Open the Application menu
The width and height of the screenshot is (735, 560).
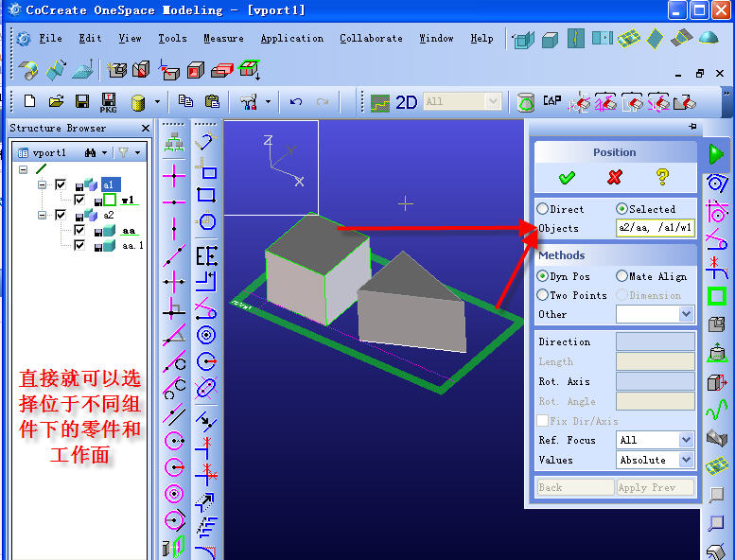pos(292,39)
